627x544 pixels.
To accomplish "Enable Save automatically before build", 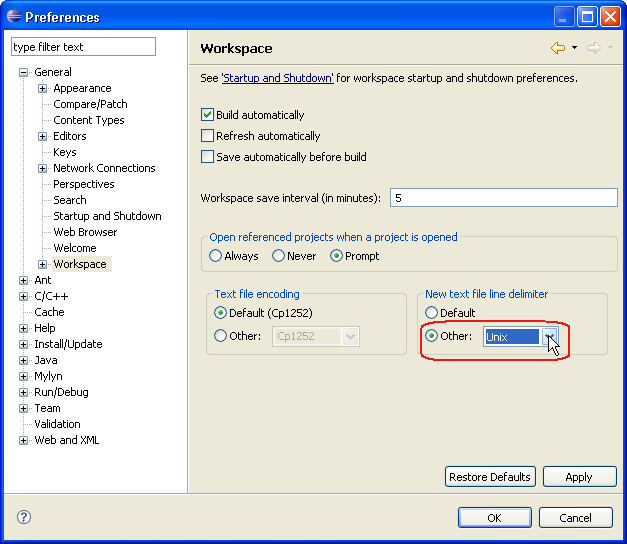I will point(208,157).
